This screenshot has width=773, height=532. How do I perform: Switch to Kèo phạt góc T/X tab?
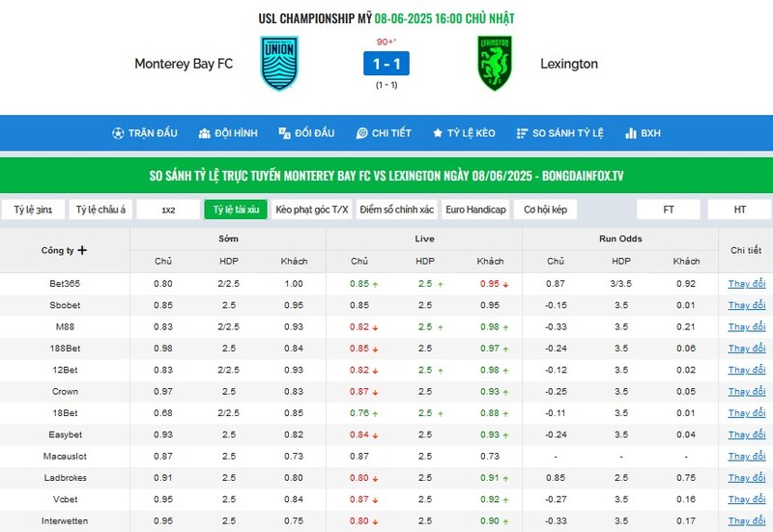click(x=311, y=210)
